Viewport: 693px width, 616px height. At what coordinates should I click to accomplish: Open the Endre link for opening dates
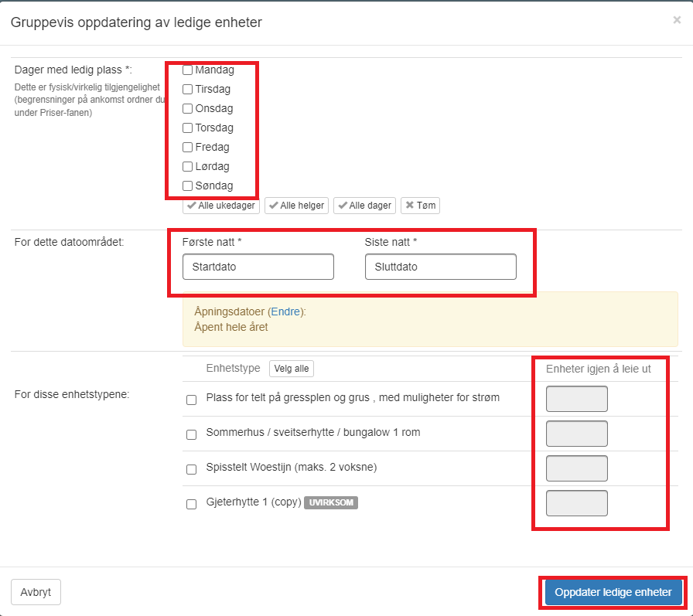click(285, 311)
